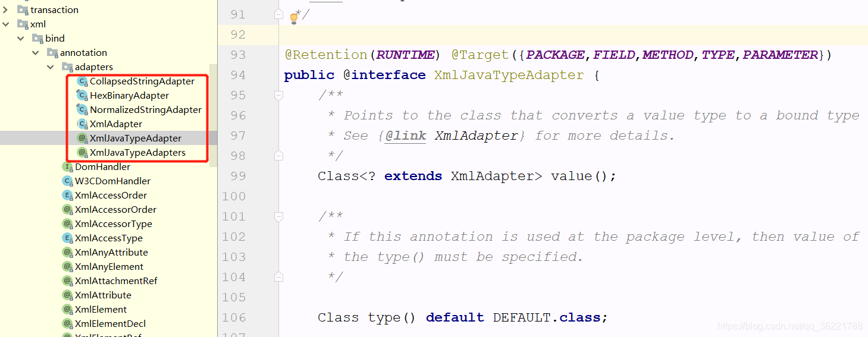This screenshot has height=337, width=868.
Task: Select NormalizedStringAdapter in project tree
Action: pos(146,109)
